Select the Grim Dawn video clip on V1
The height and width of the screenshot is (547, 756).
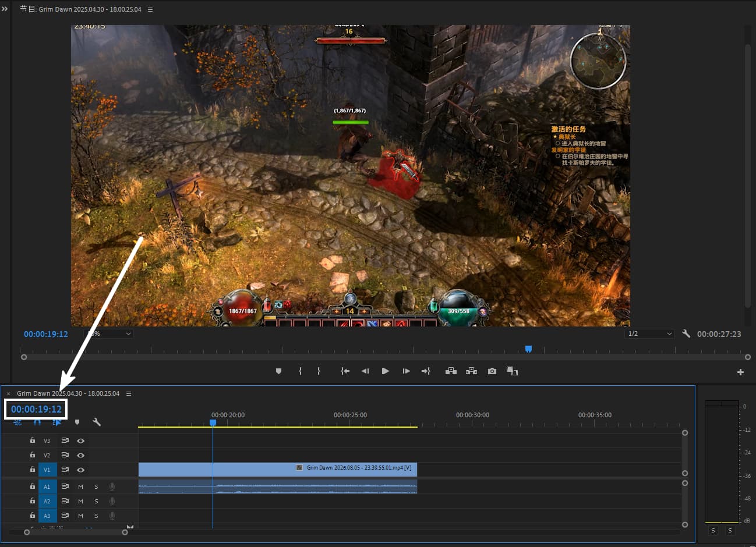coord(278,469)
